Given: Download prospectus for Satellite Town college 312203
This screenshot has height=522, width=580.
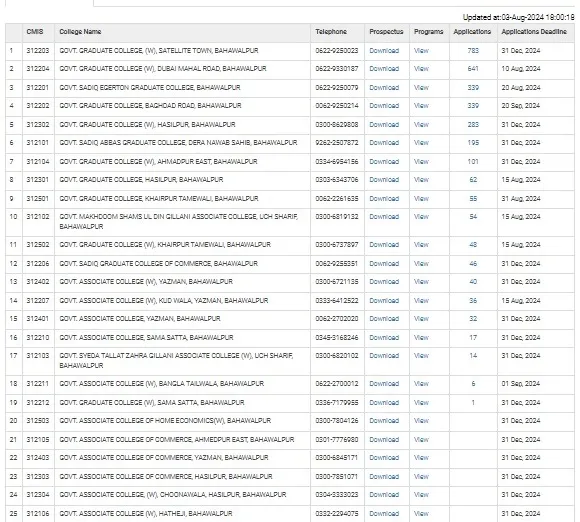Looking at the screenshot, I should click(384, 51).
